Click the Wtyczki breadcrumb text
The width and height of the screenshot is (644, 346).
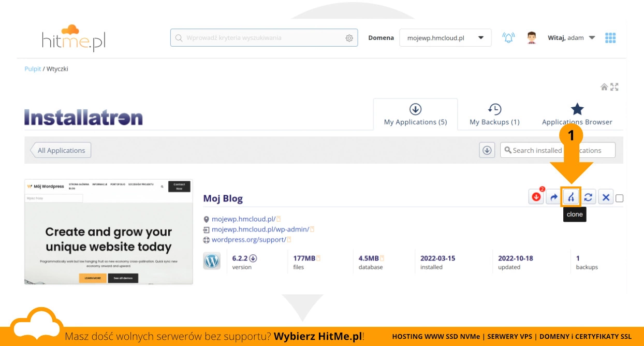pyautogui.click(x=57, y=69)
